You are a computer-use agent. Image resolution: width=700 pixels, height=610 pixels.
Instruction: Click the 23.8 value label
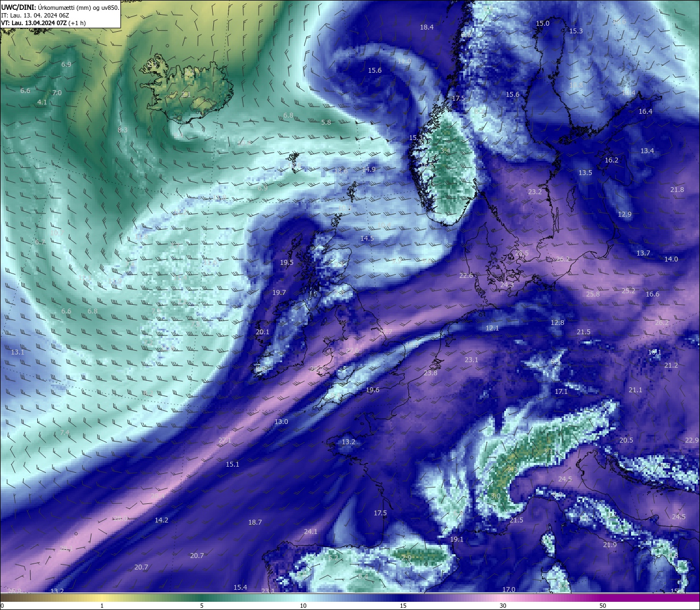[x=430, y=373]
